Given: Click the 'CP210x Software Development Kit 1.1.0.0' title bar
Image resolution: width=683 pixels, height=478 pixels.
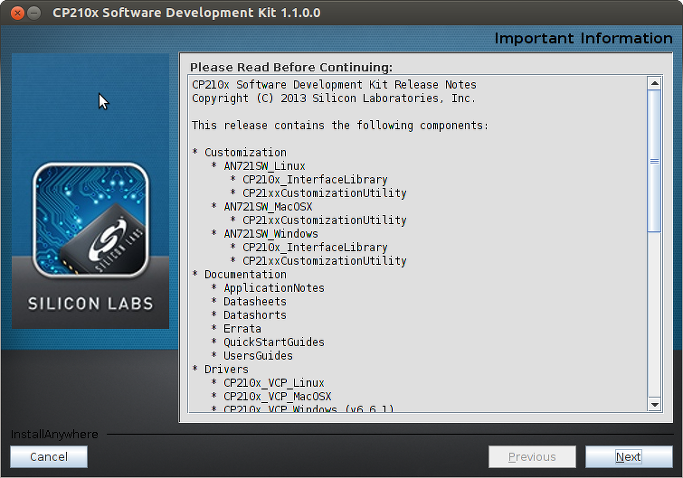Looking at the screenshot, I should (186, 13).
